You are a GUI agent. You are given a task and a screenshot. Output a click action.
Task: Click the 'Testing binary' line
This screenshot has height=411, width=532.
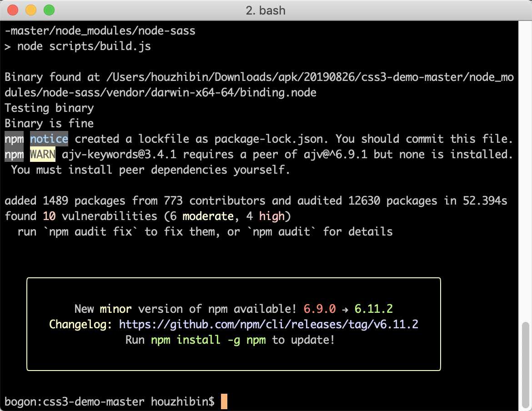click(x=49, y=108)
